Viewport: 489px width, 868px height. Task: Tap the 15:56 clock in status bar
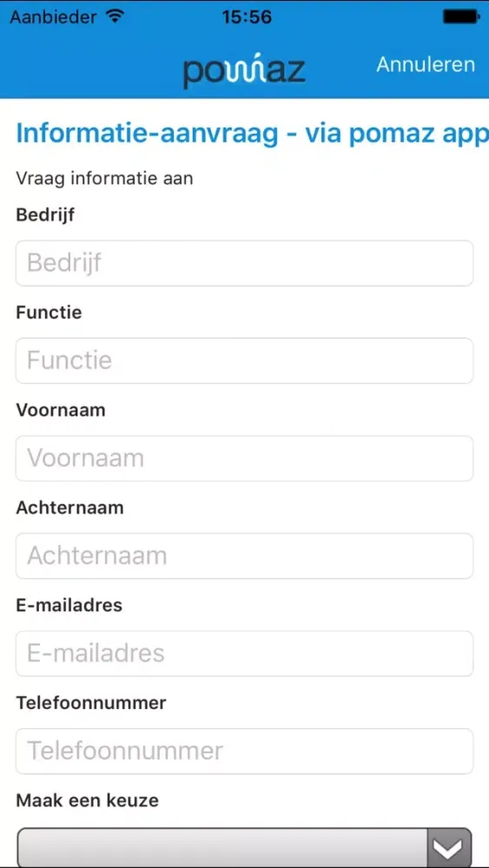(247, 17)
